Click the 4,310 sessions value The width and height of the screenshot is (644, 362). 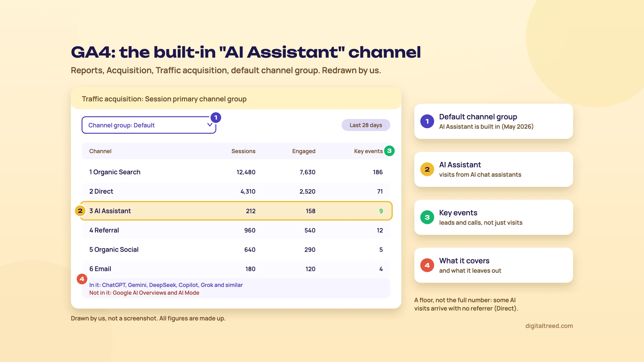(x=248, y=191)
